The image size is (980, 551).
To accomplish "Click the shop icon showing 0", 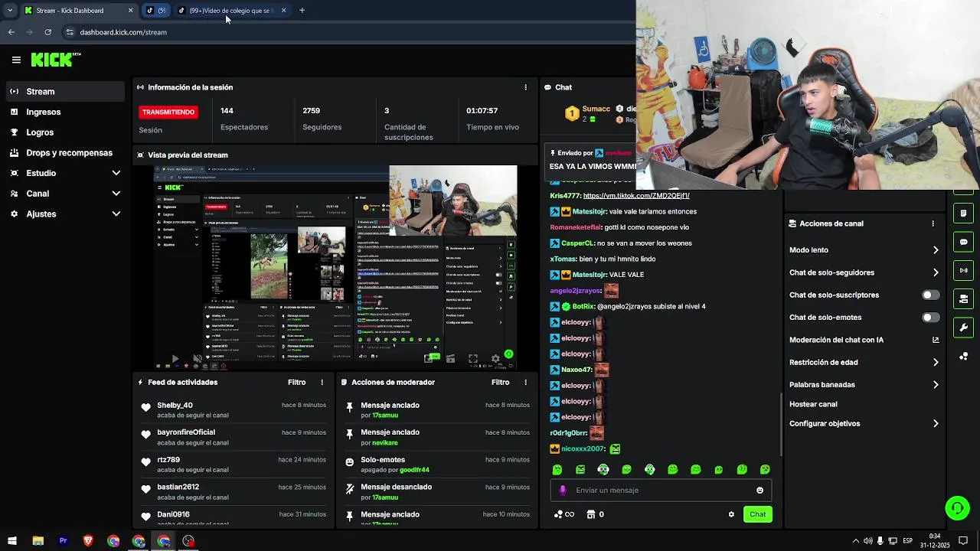I will (x=595, y=514).
